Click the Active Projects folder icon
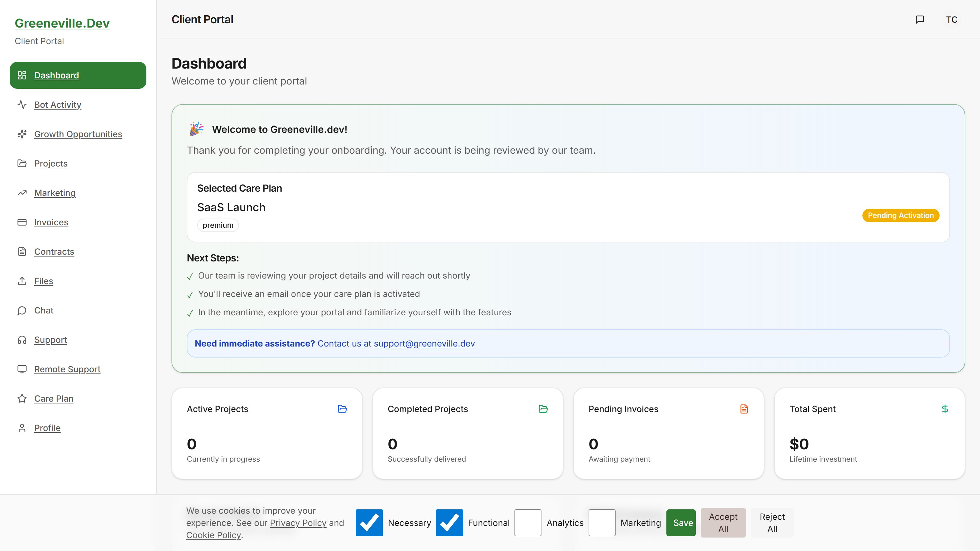This screenshot has height=551, width=980. [342, 409]
